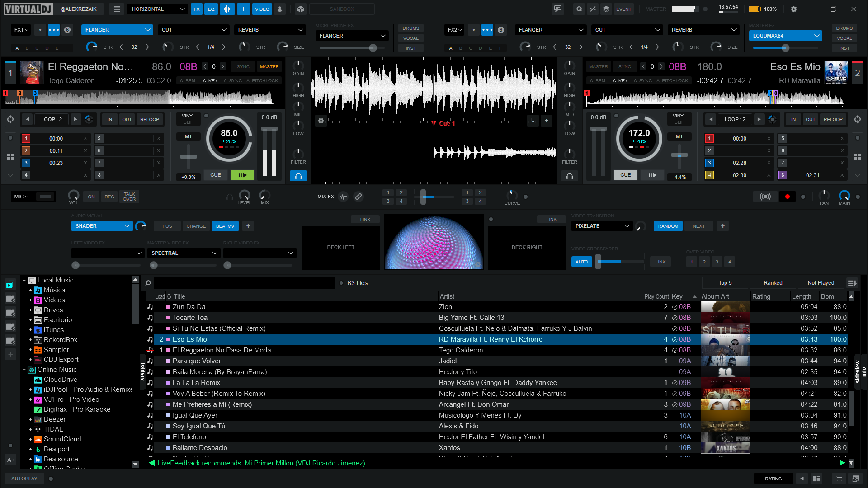Click the AUTOPLAY button

[24, 479]
